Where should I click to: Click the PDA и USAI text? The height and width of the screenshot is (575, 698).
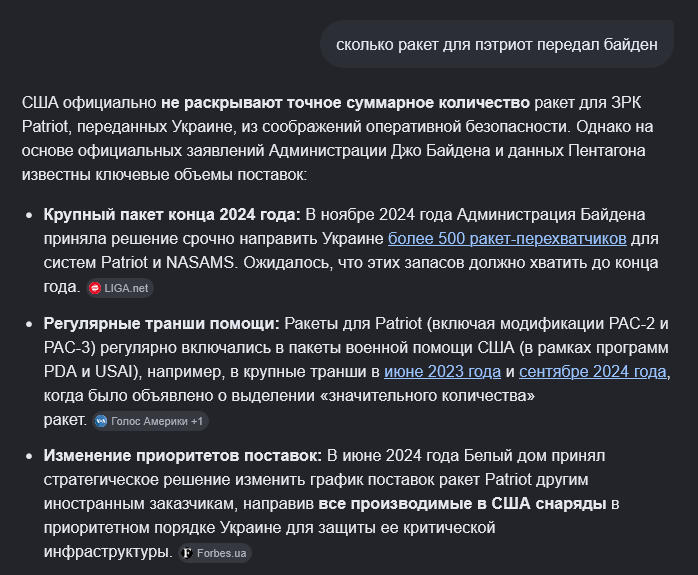coord(91,372)
